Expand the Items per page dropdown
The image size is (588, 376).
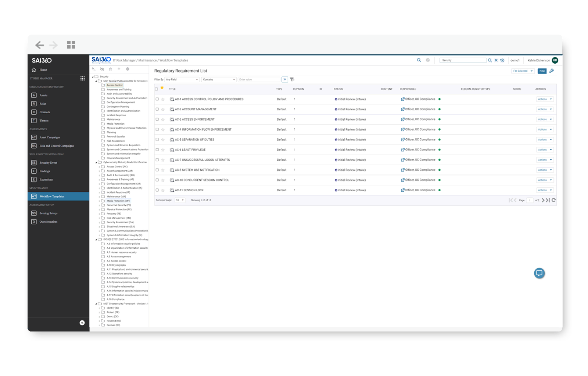(x=180, y=200)
